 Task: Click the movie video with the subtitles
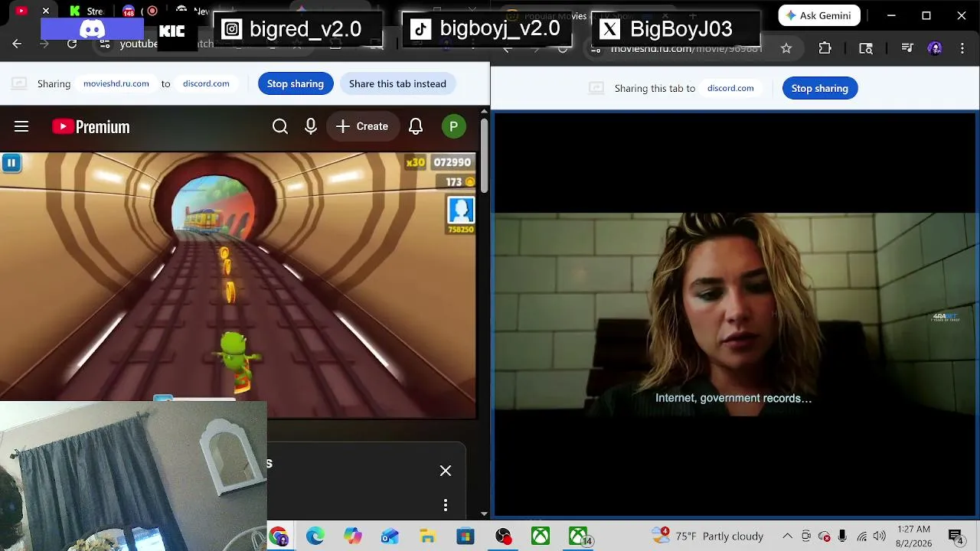tap(735, 314)
